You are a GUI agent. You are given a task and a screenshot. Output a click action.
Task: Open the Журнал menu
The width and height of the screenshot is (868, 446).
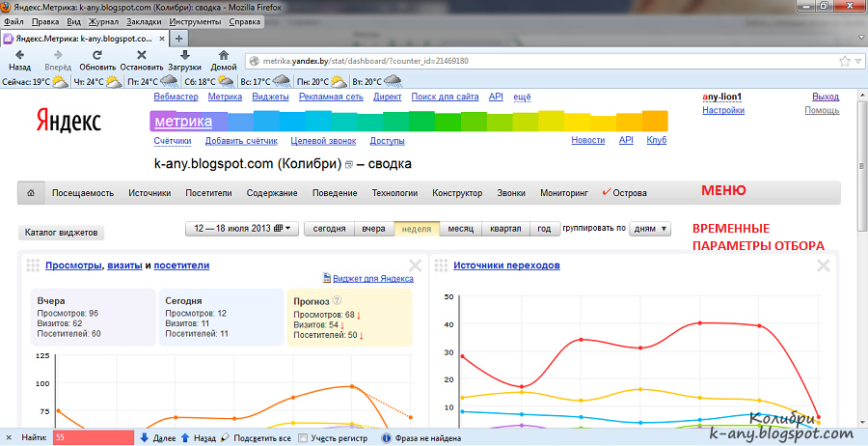[x=103, y=21]
